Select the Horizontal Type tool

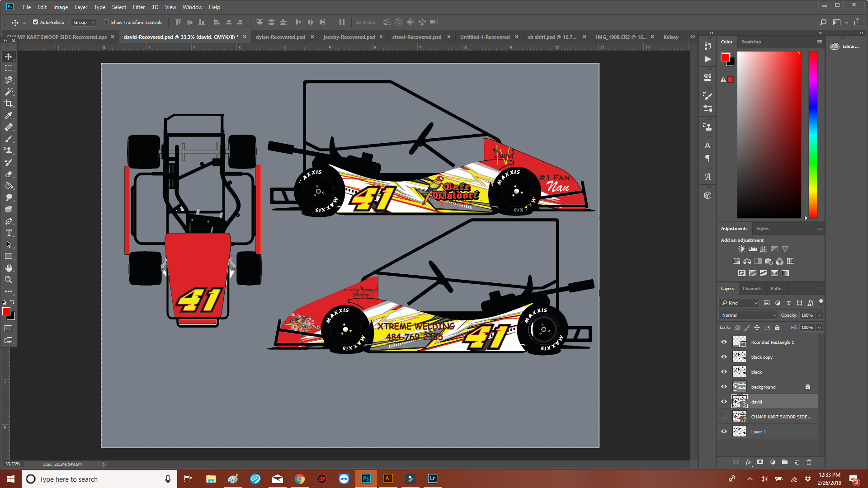tap(9, 233)
